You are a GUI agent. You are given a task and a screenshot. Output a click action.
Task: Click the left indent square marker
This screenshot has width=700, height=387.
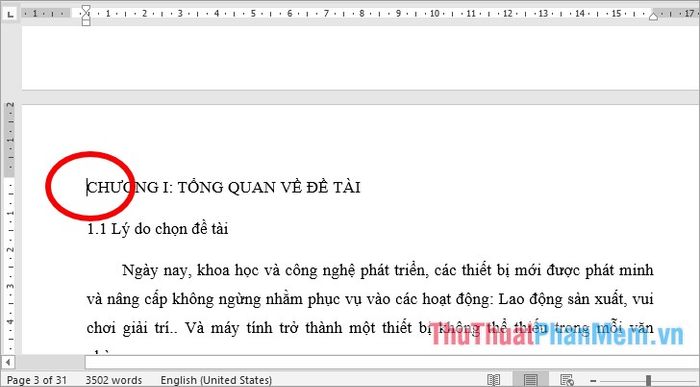click(86, 22)
